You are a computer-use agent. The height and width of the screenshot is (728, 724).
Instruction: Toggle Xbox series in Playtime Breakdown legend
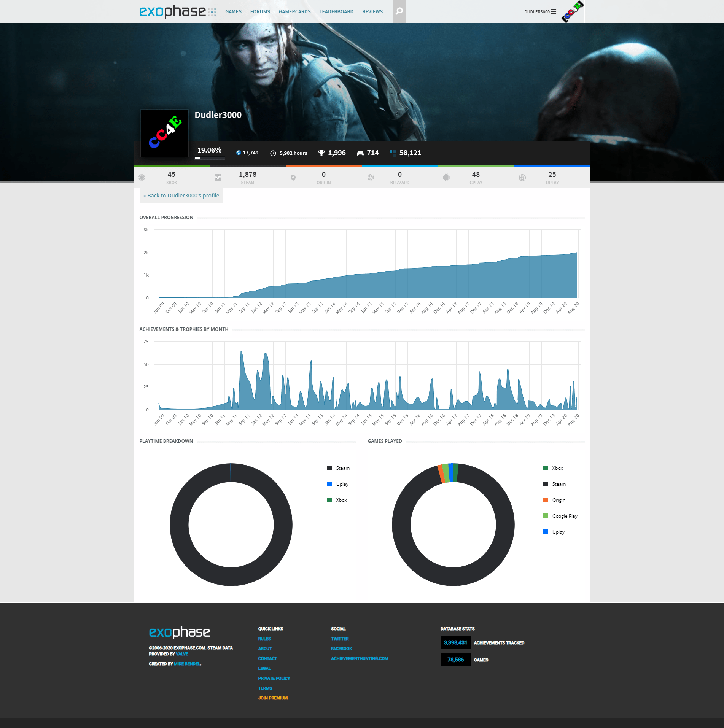pyautogui.click(x=337, y=500)
